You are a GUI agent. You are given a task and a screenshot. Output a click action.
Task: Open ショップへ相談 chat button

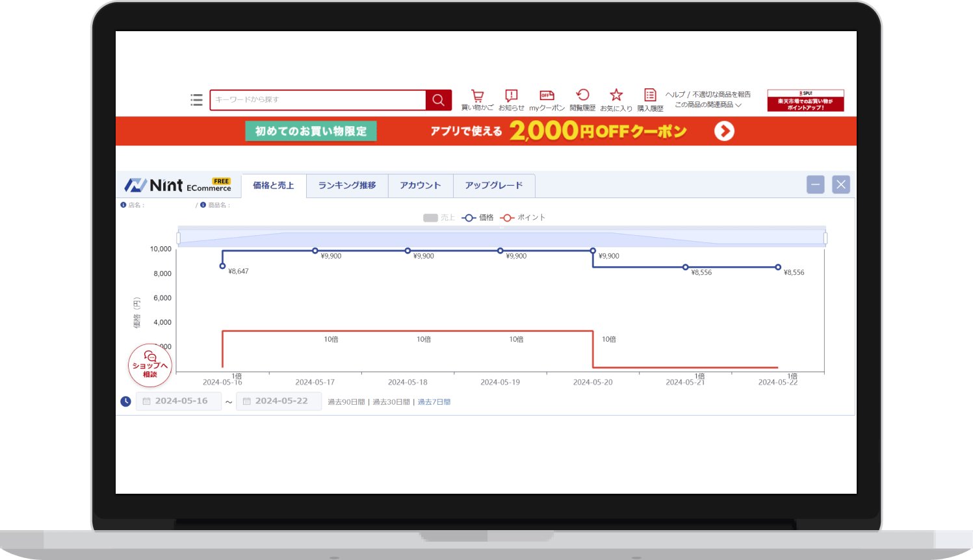pos(150,365)
